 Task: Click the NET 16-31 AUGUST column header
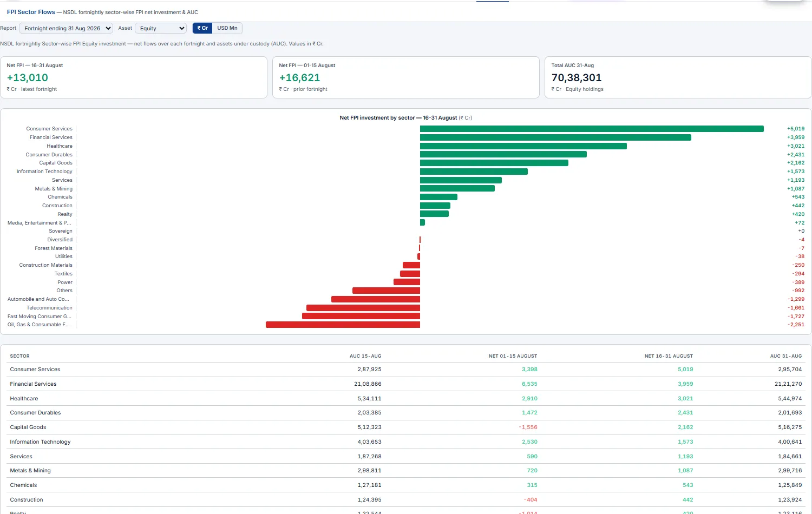(x=669, y=356)
